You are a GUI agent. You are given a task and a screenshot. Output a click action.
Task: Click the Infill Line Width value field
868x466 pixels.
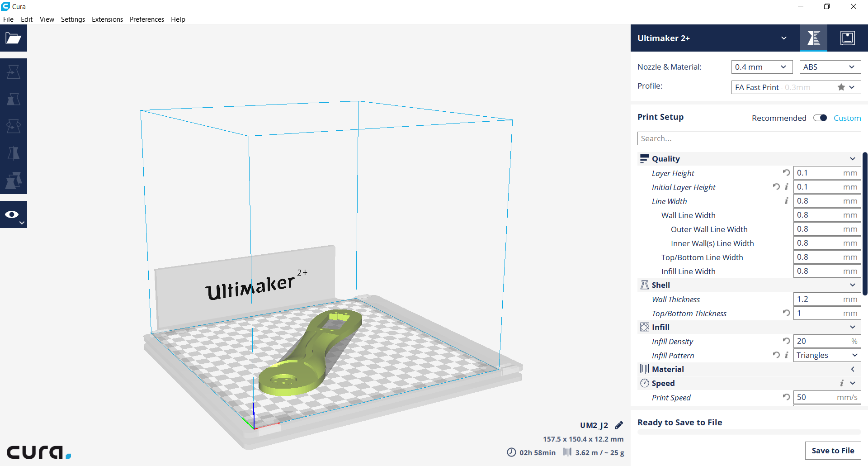pyautogui.click(x=827, y=271)
